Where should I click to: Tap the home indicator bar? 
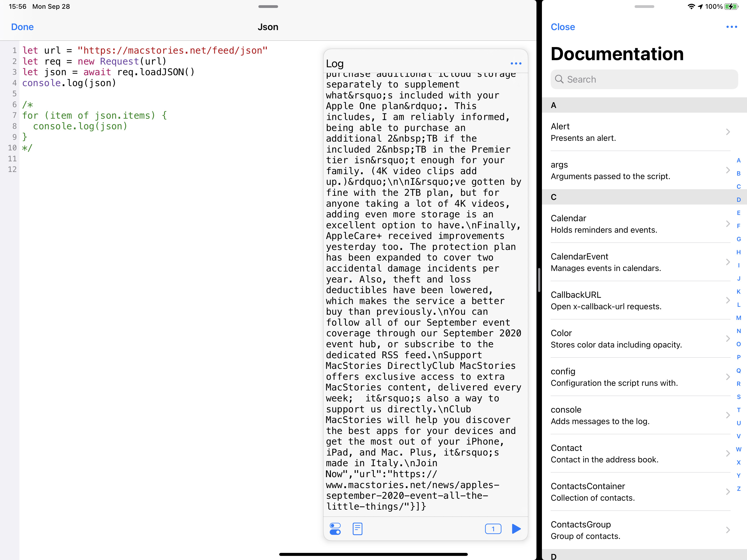click(373, 554)
